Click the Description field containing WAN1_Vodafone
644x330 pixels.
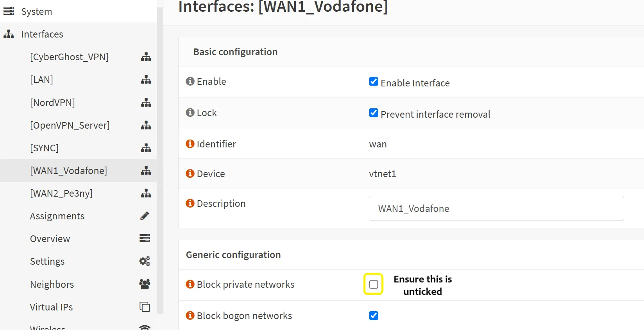[496, 208]
